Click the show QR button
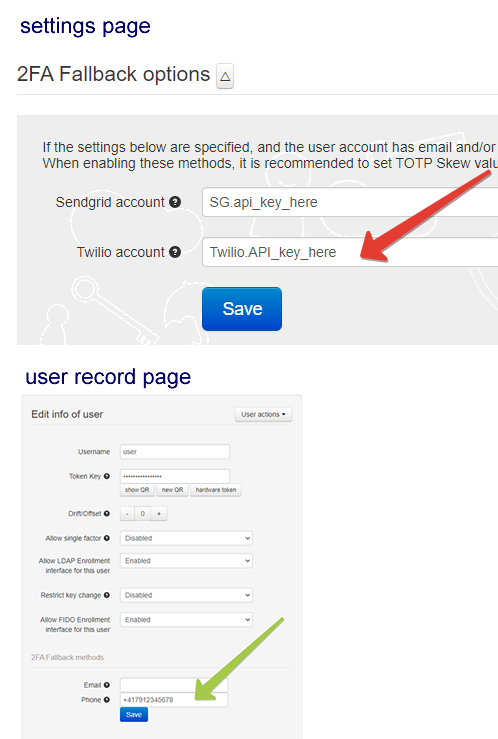This screenshot has width=498, height=739. 137,490
